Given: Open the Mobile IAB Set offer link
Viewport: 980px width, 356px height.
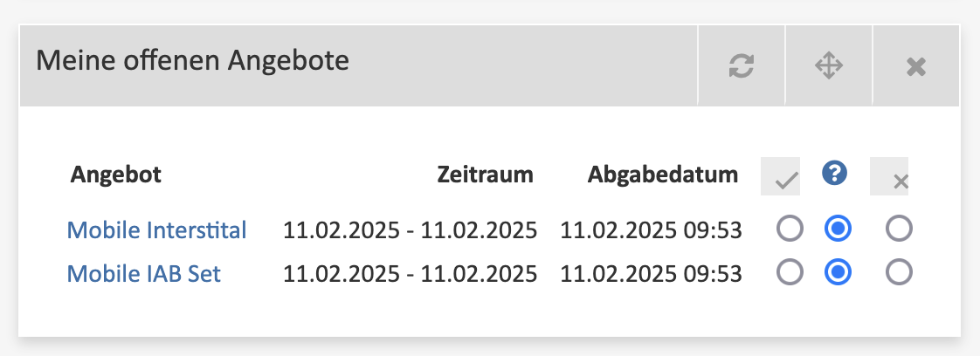Looking at the screenshot, I should tap(144, 274).
